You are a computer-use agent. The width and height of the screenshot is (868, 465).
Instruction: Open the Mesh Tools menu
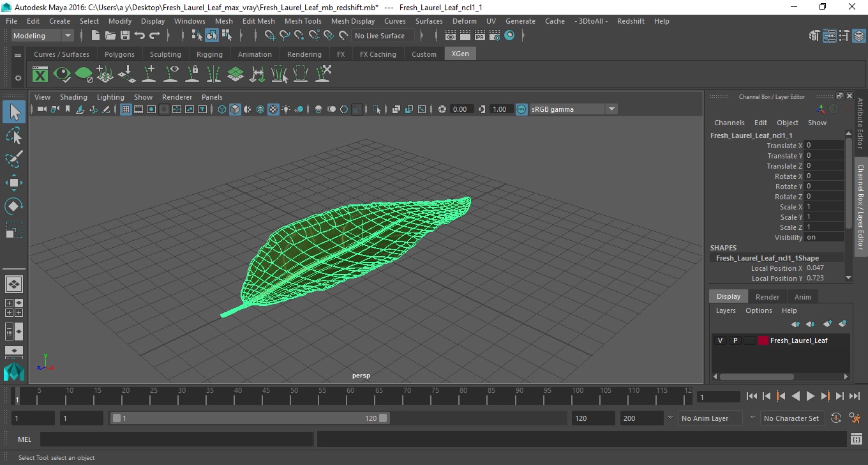(x=303, y=21)
